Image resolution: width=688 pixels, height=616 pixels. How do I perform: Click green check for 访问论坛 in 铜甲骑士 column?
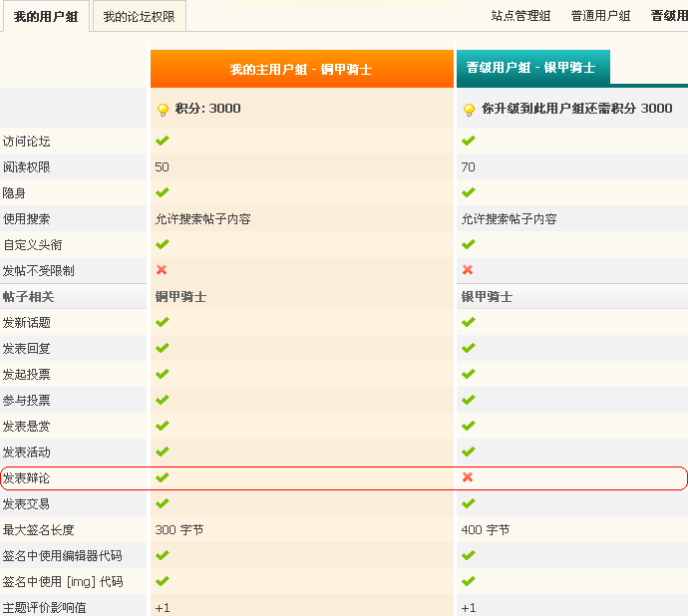point(162,141)
